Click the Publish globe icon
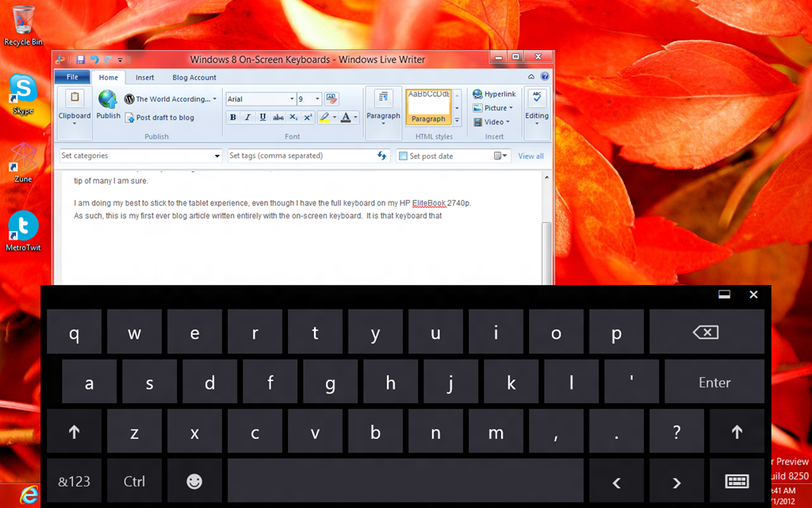This screenshot has width=812, height=508. pyautogui.click(x=108, y=100)
